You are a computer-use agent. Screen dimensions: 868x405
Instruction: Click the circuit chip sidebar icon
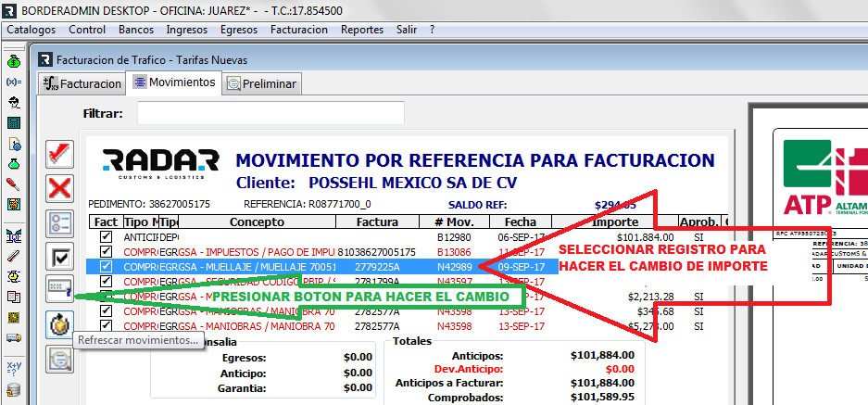click(x=14, y=317)
